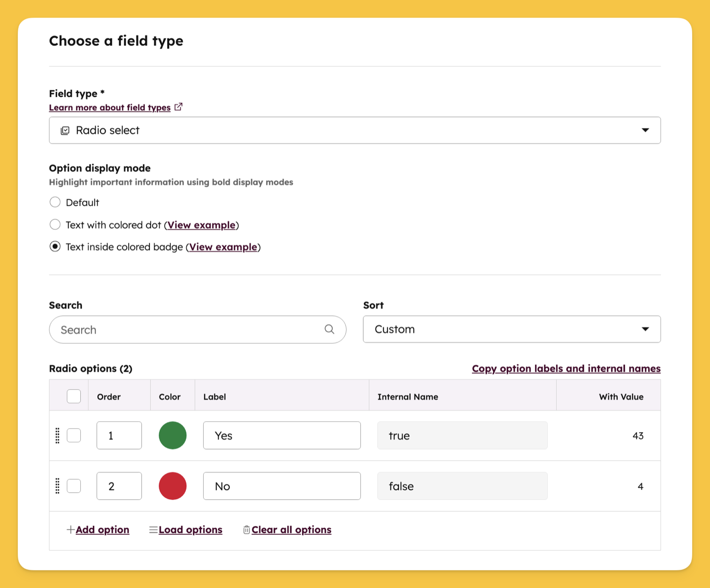The image size is (710, 588).
Task: Open the Field type Radio select dropdown
Action: [355, 130]
